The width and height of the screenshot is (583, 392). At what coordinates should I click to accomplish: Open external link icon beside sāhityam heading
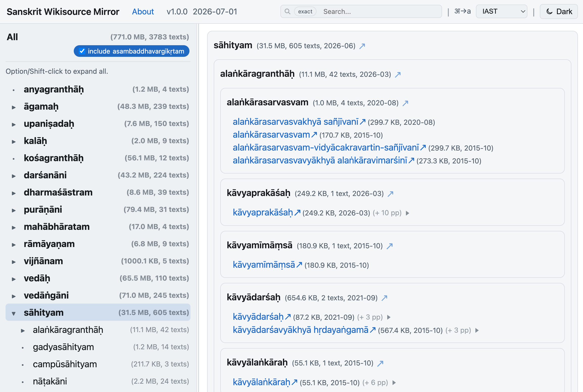coord(362,46)
